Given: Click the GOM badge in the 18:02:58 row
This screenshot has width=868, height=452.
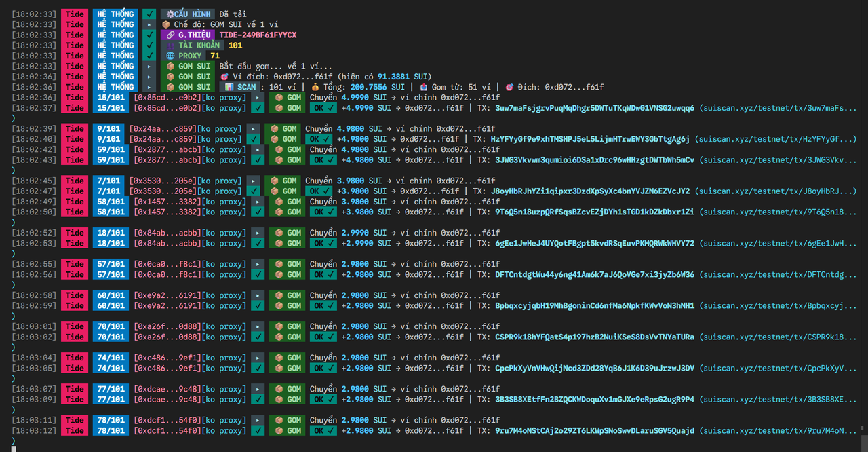Looking at the screenshot, I should [287, 295].
